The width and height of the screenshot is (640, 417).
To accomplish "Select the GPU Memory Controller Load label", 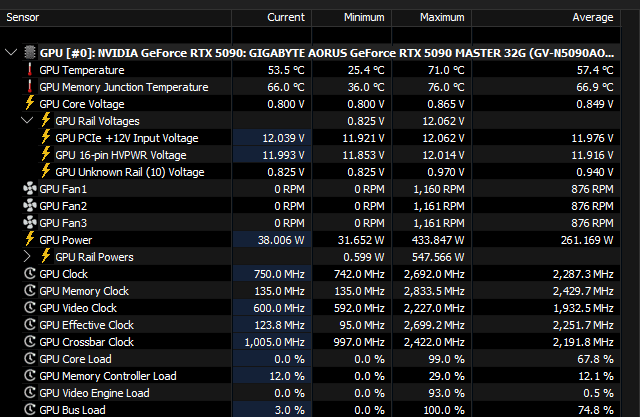I will [108, 376].
